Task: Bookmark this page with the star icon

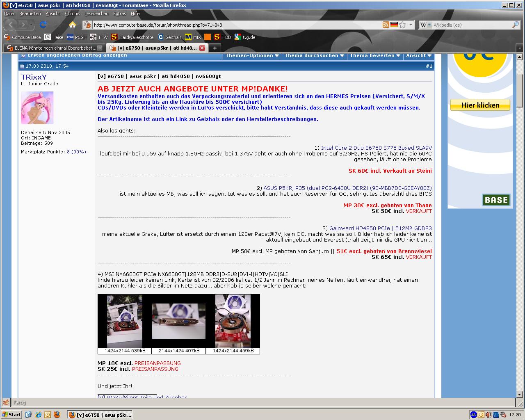Action: pyautogui.click(x=402, y=25)
